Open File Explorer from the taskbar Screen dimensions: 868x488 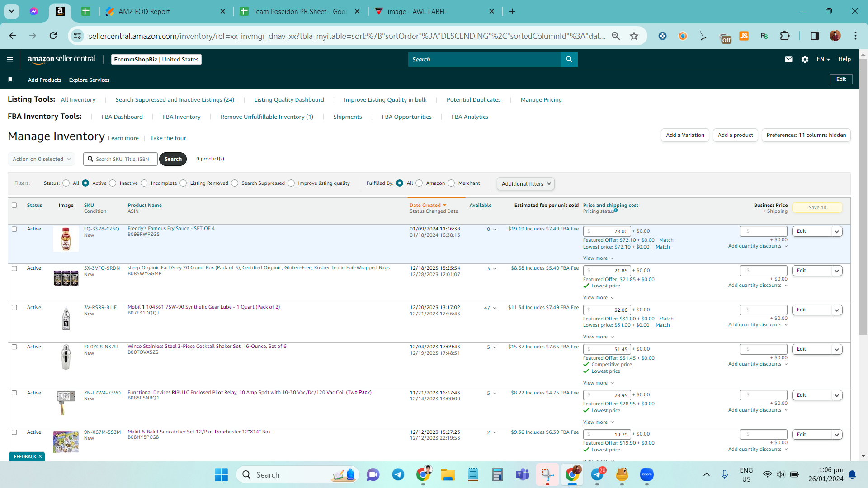448,474
